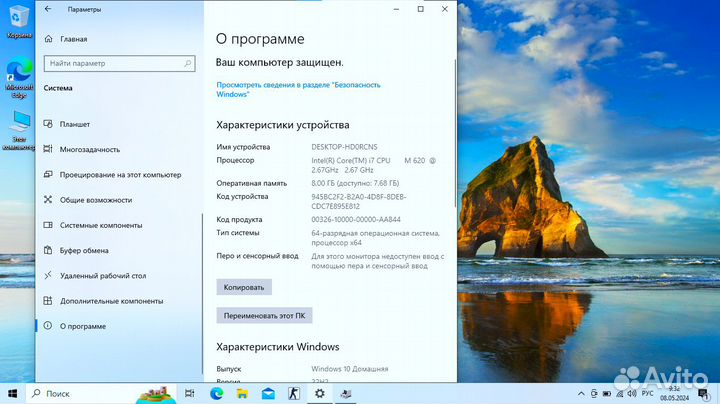Click the home icon beside Главная

48,39
